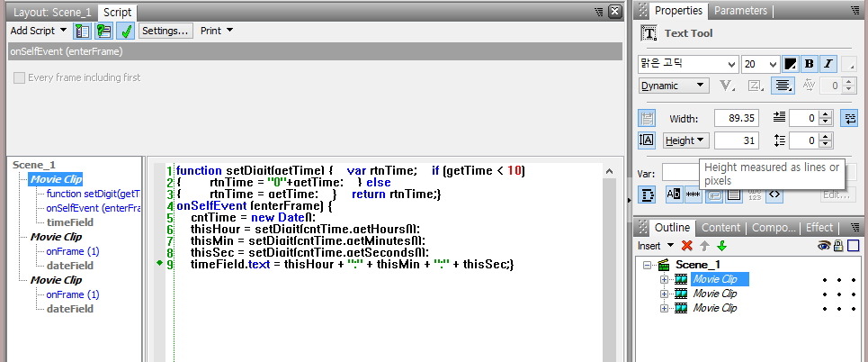Open the Outline panel options menu icon
This screenshot has height=362, width=868.
point(855,227)
